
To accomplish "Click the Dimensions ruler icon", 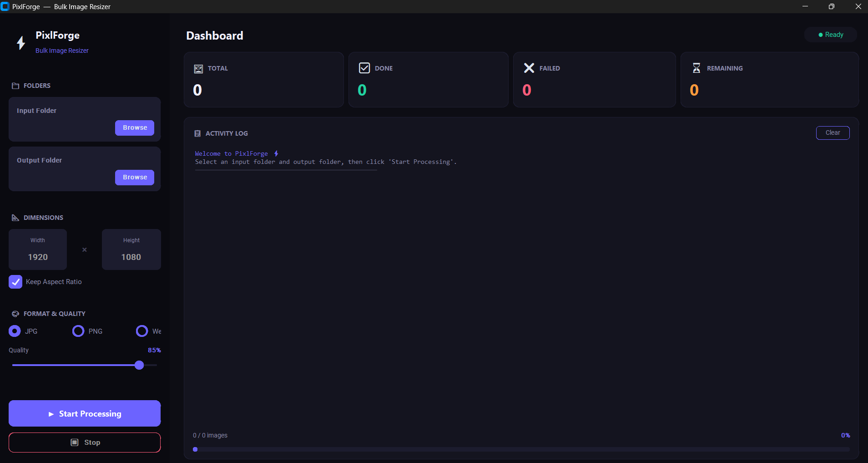I will [15, 218].
